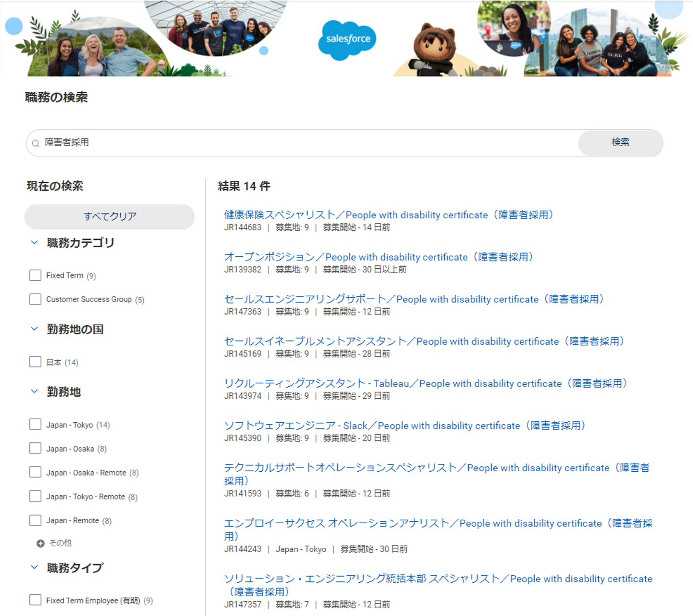The width and height of the screenshot is (693, 616).
Task: Click 募集地: 7 on JR147357 row
Action: tap(292, 604)
